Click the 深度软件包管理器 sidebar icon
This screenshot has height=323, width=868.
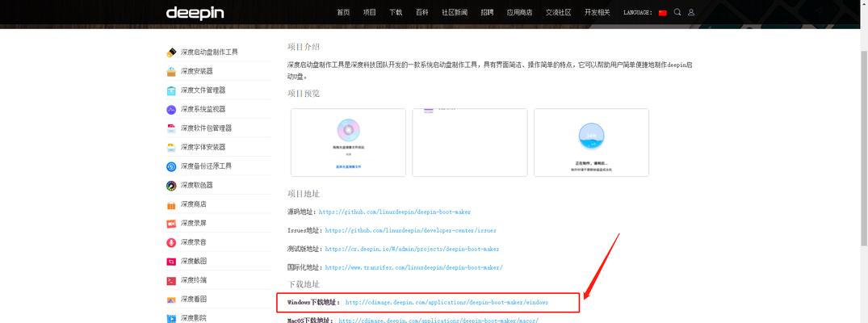[171, 128]
